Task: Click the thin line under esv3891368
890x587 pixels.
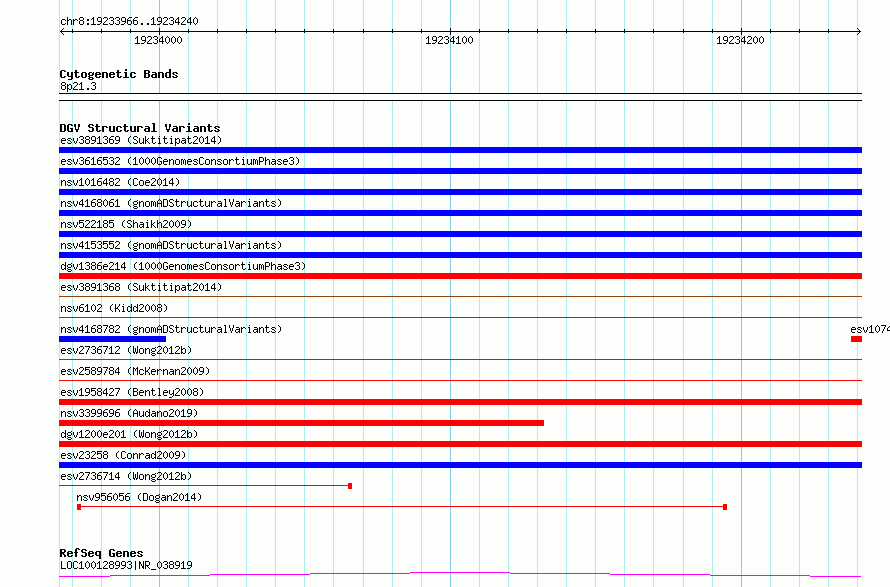Action: [460, 296]
